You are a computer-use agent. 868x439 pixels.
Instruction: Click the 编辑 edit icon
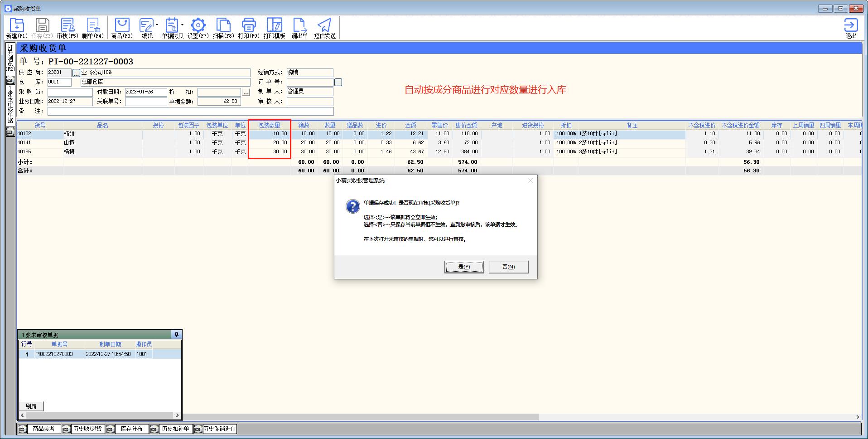[x=146, y=28]
